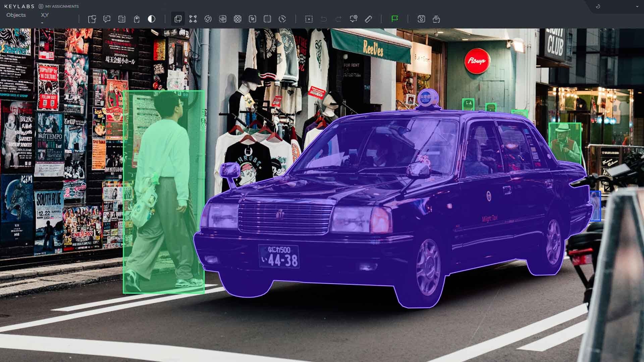Viewport: 644px width, 362px height.
Task: Select the pencil editing tool
Action: pos(368,19)
